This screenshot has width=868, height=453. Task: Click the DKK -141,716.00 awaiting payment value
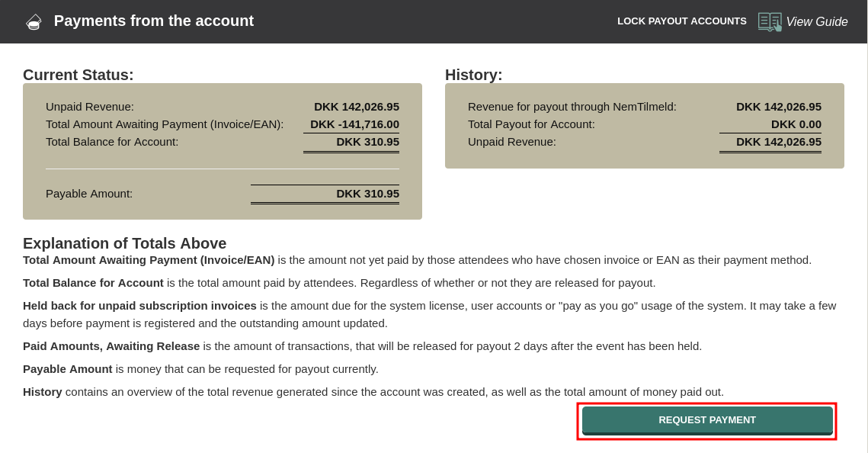click(354, 124)
